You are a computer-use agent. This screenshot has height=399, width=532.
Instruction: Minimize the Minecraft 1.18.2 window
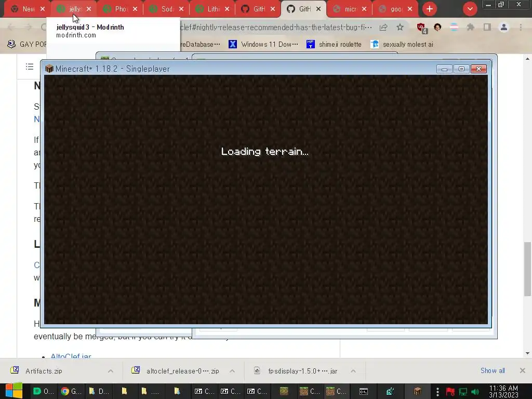pyautogui.click(x=444, y=69)
